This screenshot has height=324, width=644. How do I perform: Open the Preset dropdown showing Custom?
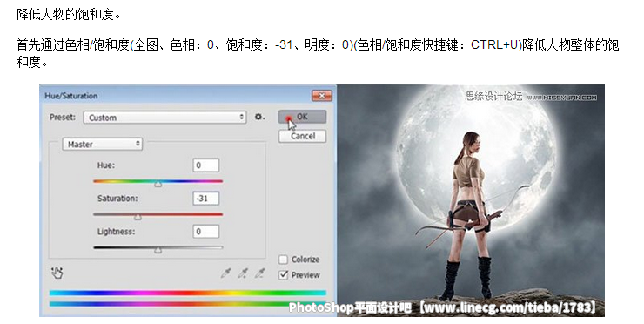(x=164, y=118)
